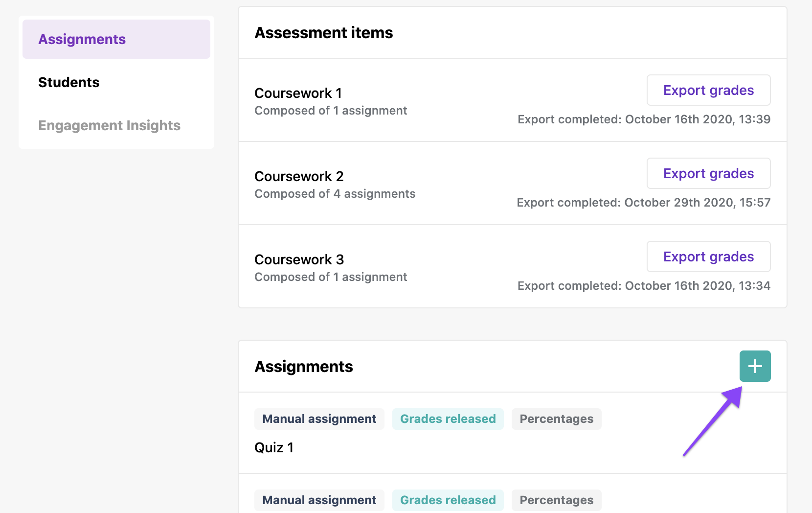Click the Assignments section heading
Screen dimensions: 812x513
[x=303, y=366]
